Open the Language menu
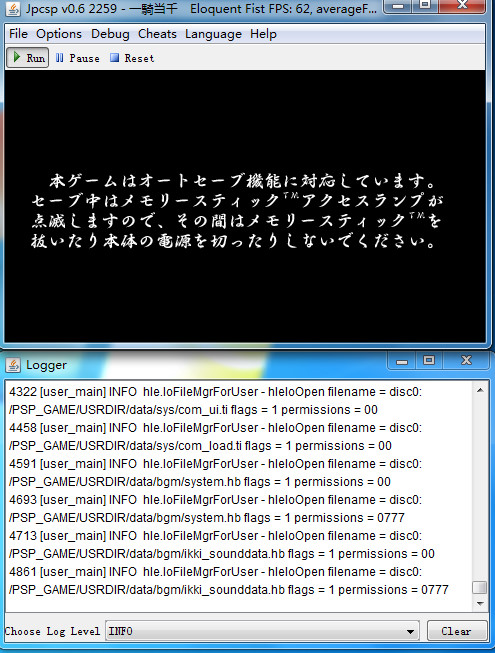495x653 pixels. 213,34
